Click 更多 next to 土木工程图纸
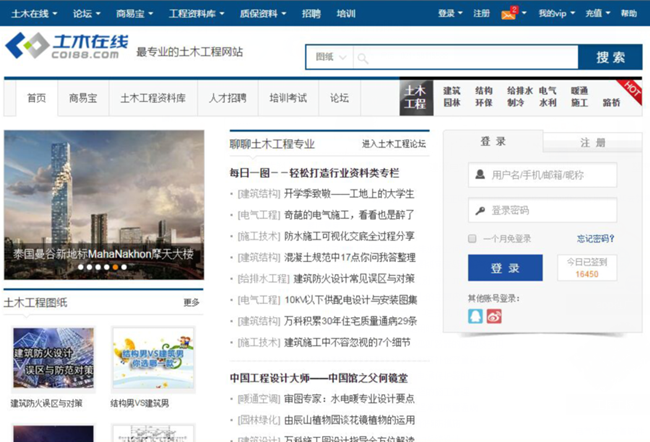The height and width of the screenshot is (442, 650). [191, 303]
